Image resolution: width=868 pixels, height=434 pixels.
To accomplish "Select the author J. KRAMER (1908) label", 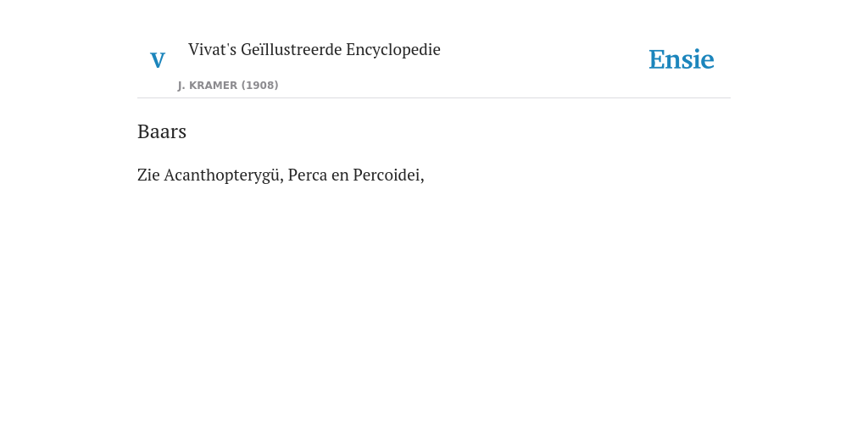I will coord(228,86).
